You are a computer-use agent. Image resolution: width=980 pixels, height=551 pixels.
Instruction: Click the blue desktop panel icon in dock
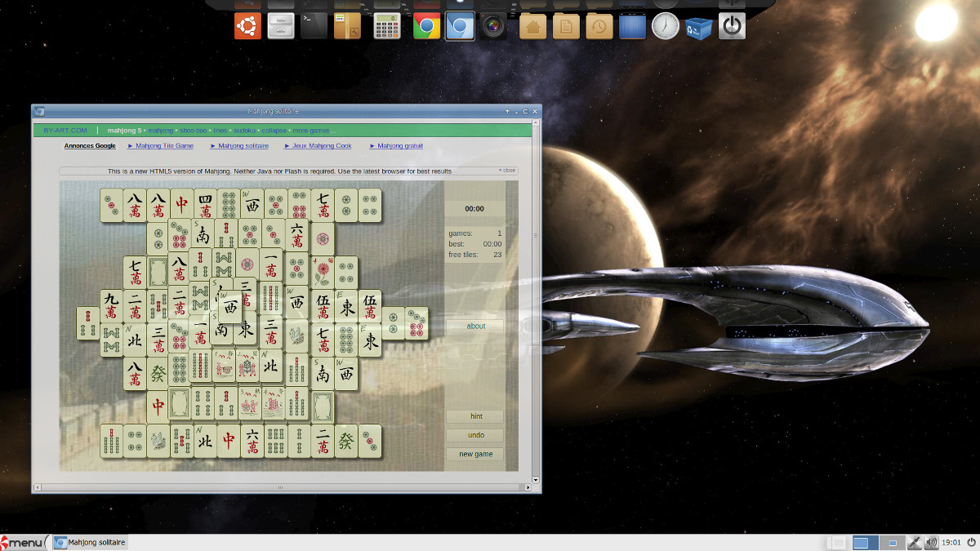click(x=633, y=26)
